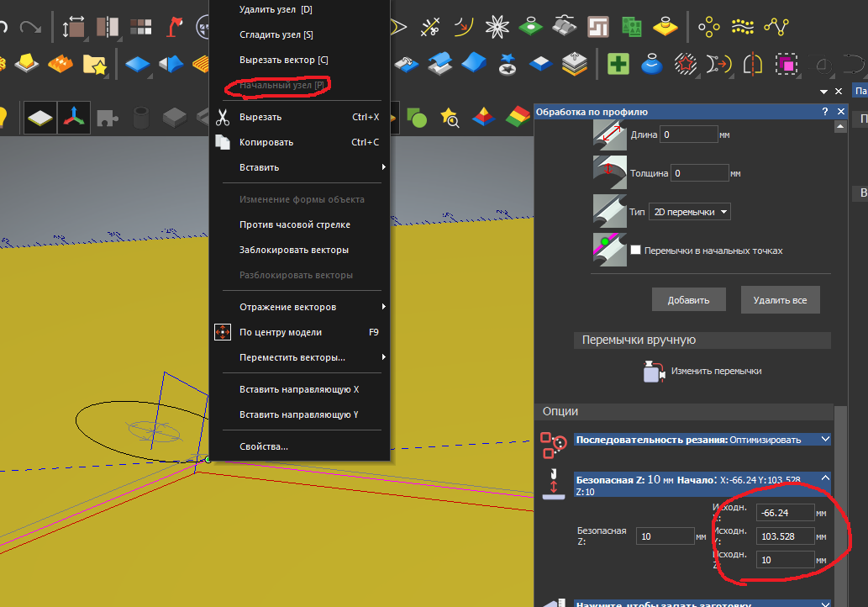Click the star with magnifier icon
The width and height of the screenshot is (868, 607).
coord(450,118)
